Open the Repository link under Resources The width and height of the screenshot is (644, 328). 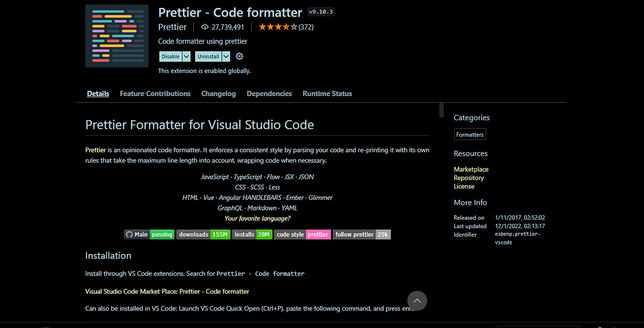[469, 177]
